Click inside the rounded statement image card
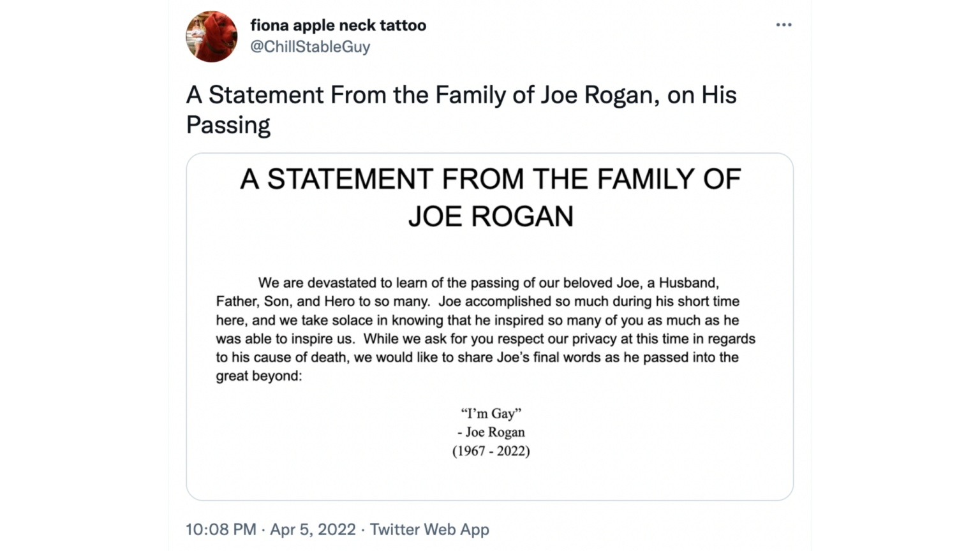The width and height of the screenshot is (980, 551). pyautogui.click(x=489, y=325)
